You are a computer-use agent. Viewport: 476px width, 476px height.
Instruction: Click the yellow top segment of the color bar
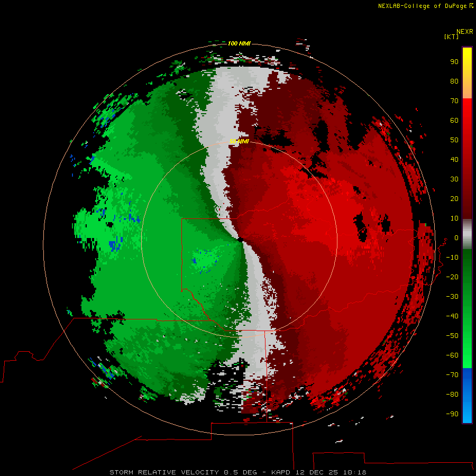(467, 73)
